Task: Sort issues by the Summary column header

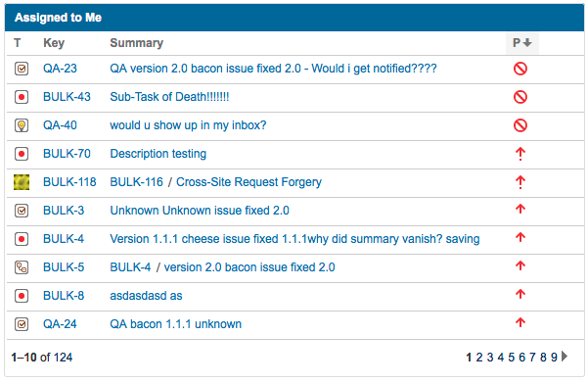Action: click(137, 43)
